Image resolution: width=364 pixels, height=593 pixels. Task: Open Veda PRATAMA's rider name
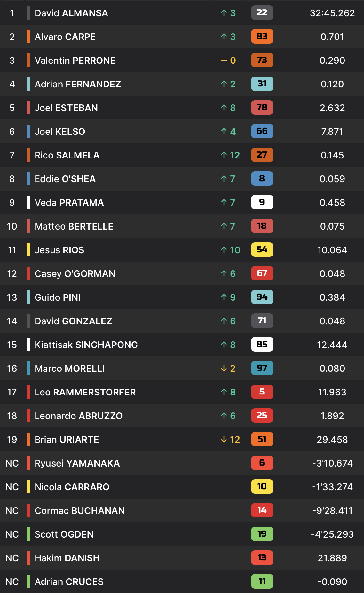click(69, 203)
